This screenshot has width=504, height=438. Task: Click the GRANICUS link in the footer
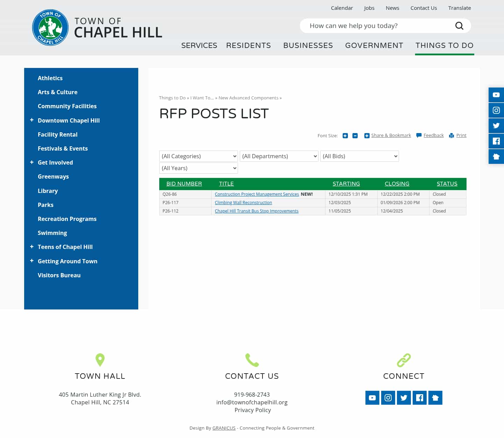tap(224, 428)
